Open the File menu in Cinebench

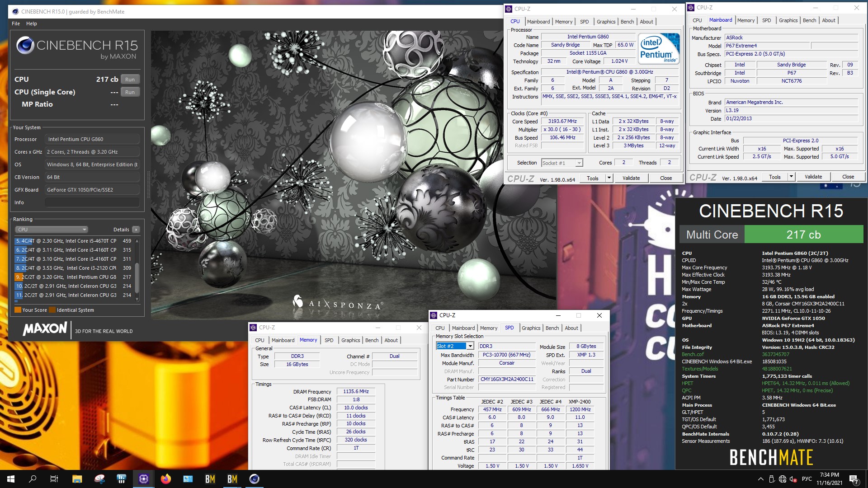click(x=16, y=23)
